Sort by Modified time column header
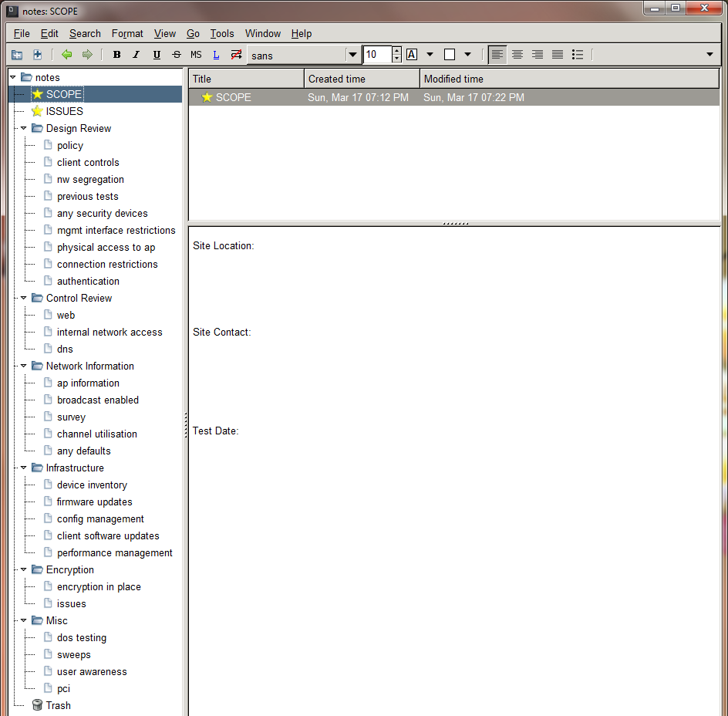Screen dimensions: 728x716 click(x=569, y=79)
